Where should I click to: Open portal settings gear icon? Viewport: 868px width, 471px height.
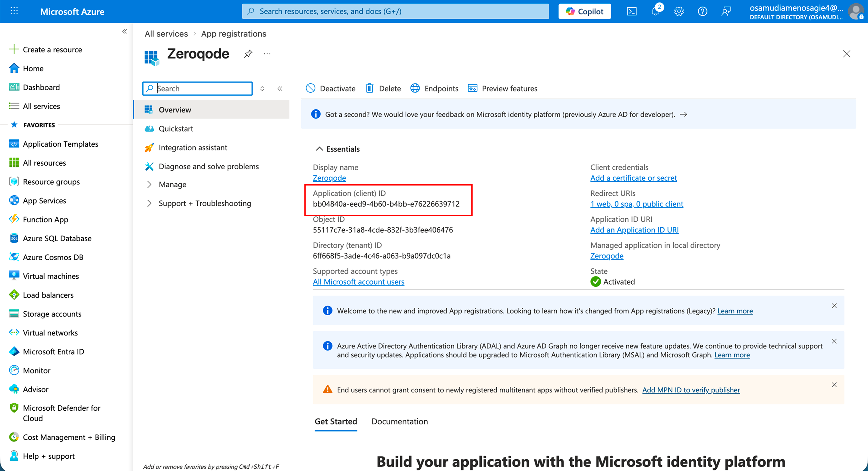[679, 11]
